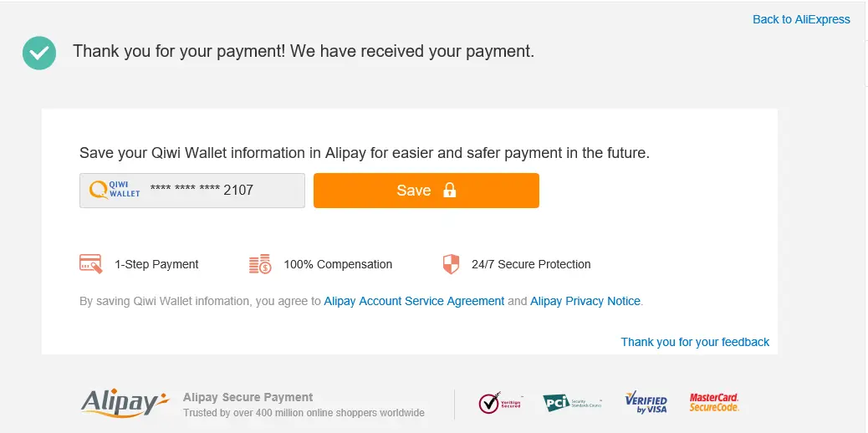
Task: Go back to AliExpress
Action: click(x=801, y=19)
